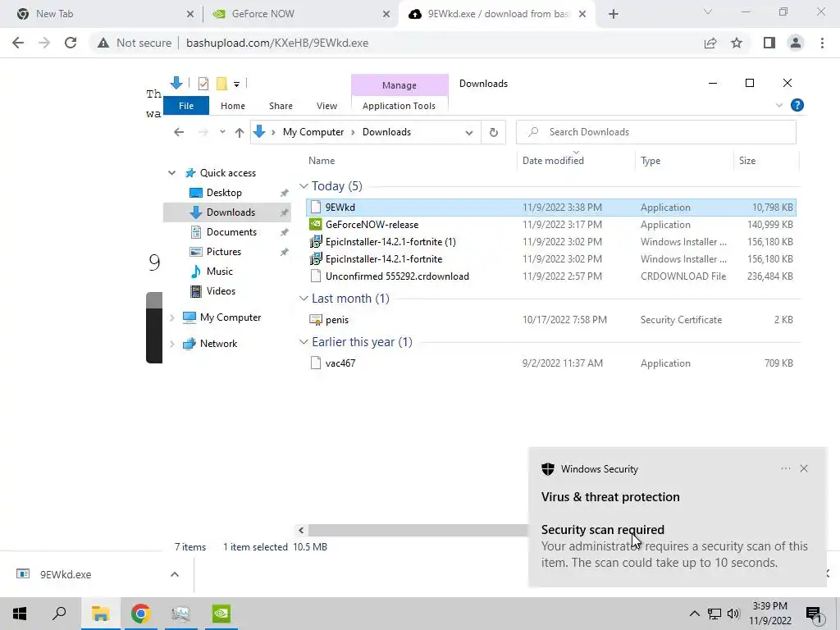Switch to View ribbon tab
The height and width of the screenshot is (630, 840).
point(326,106)
